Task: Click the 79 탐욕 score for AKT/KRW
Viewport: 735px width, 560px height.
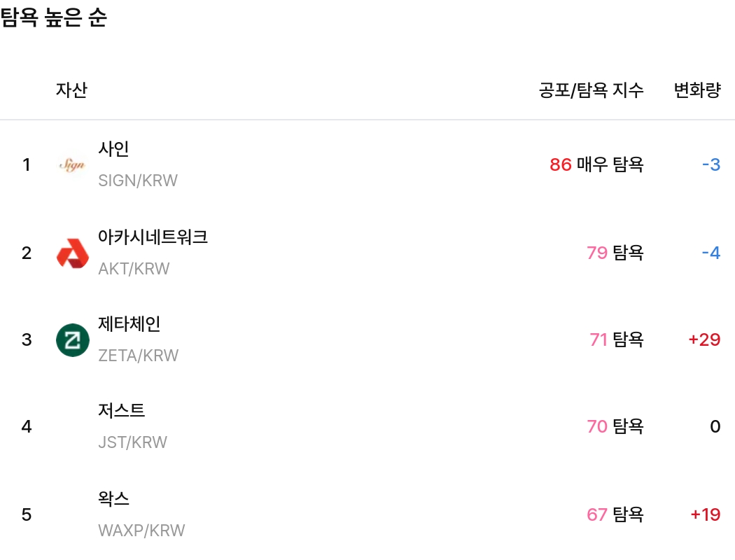Action: [x=615, y=253]
